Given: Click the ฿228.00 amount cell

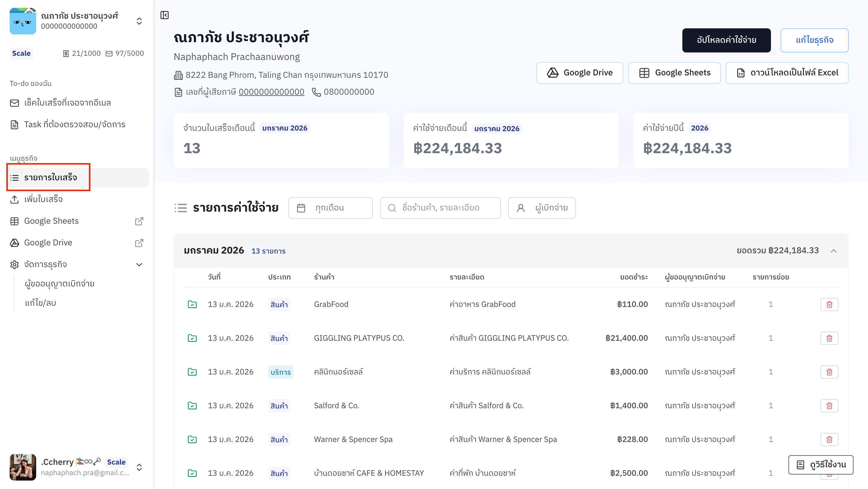Looking at the screenshot, I should pyautogui.click(x=632, y=439).
